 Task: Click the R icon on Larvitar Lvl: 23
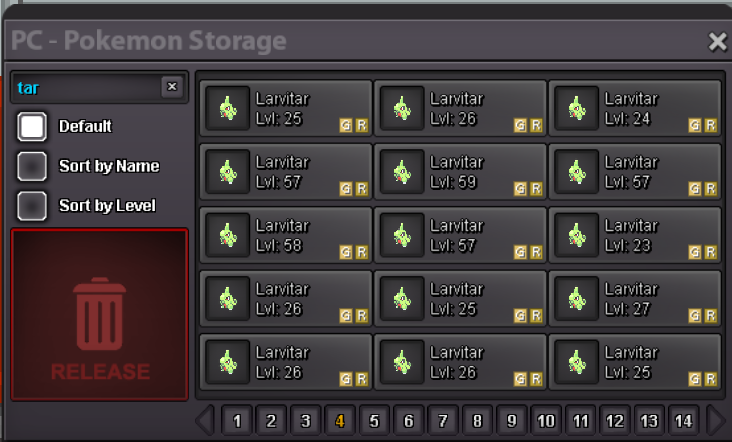pyautogui.click(x=711, y=252)
